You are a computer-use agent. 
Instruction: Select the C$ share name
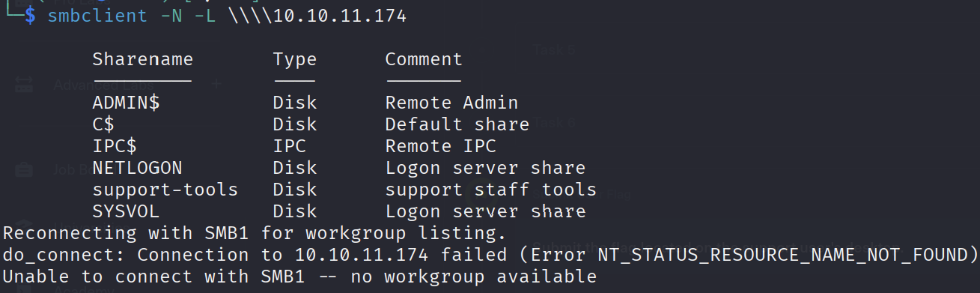tap(103, 124)
